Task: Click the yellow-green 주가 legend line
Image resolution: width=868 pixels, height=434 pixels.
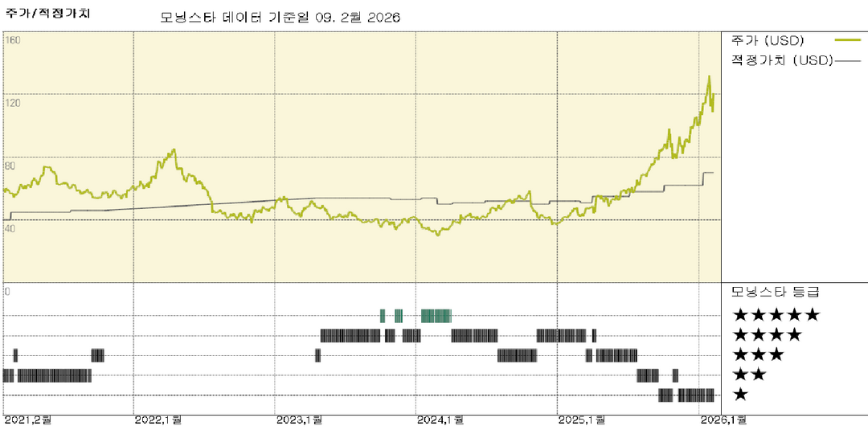Action: pos(847,39)
